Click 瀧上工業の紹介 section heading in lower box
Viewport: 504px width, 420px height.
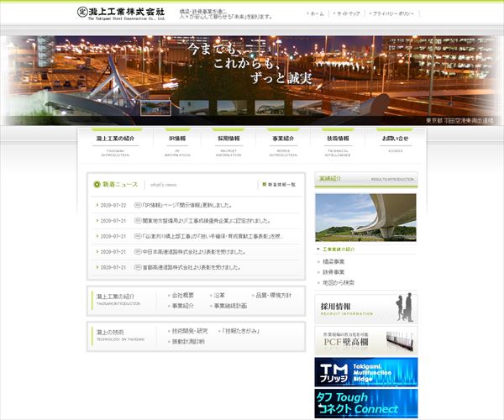pyautogui.click(x=115, y=297)
